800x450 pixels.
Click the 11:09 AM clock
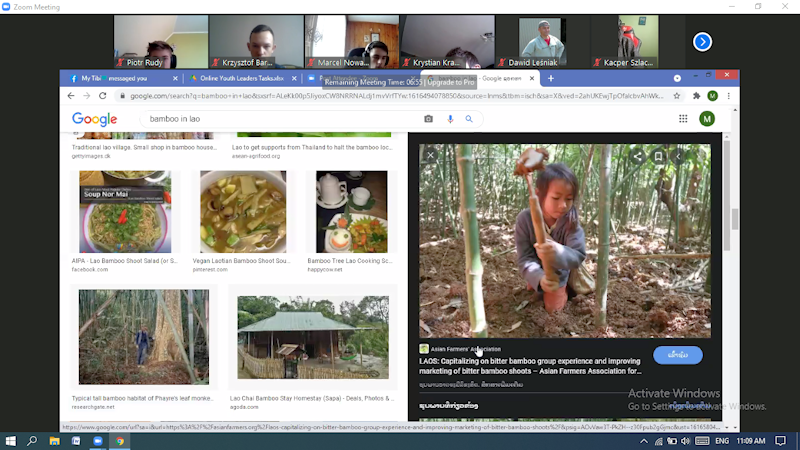pos(751,441)
